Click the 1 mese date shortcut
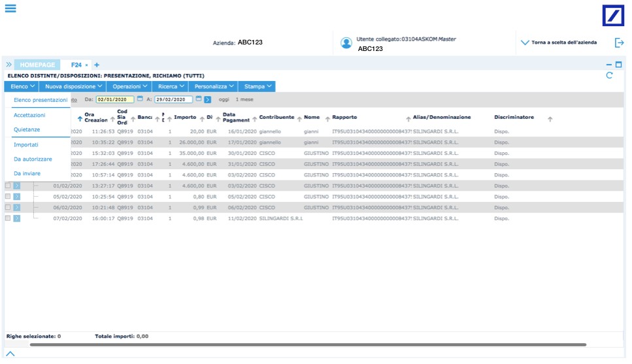632x364 pixels. click(244, 99)
